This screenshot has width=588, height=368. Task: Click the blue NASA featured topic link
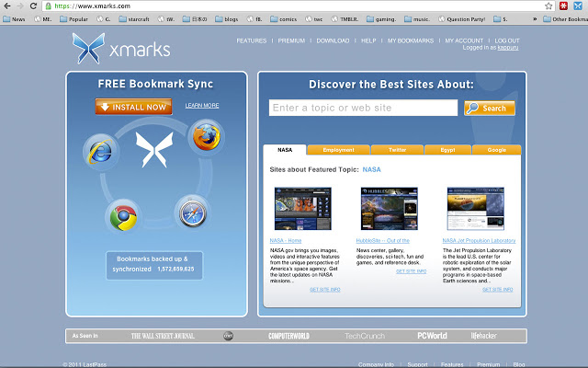click(x=371, y=169)
